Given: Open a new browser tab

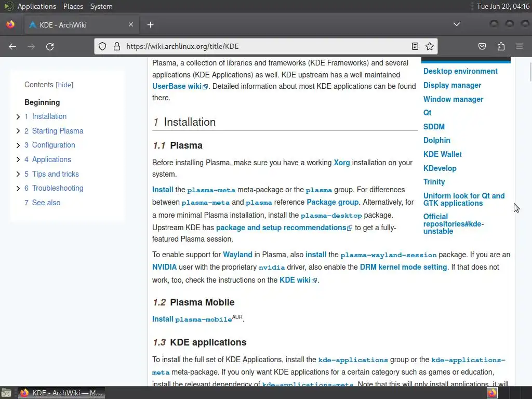Looking at the screenshot, I should tap(150, 25).
